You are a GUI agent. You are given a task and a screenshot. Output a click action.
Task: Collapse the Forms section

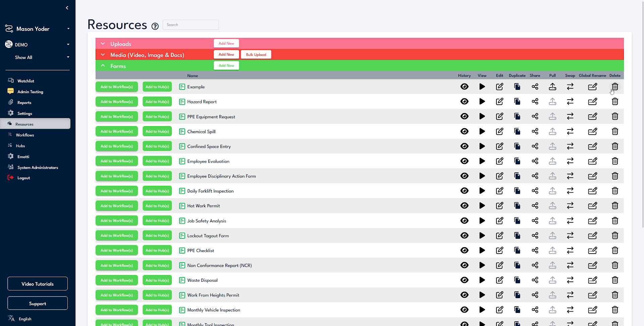103,65
